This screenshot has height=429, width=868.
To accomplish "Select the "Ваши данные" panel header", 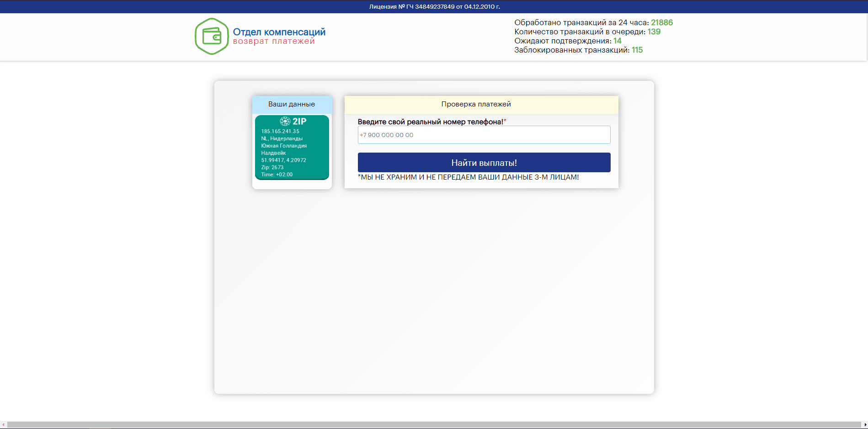I will (292, 104).
